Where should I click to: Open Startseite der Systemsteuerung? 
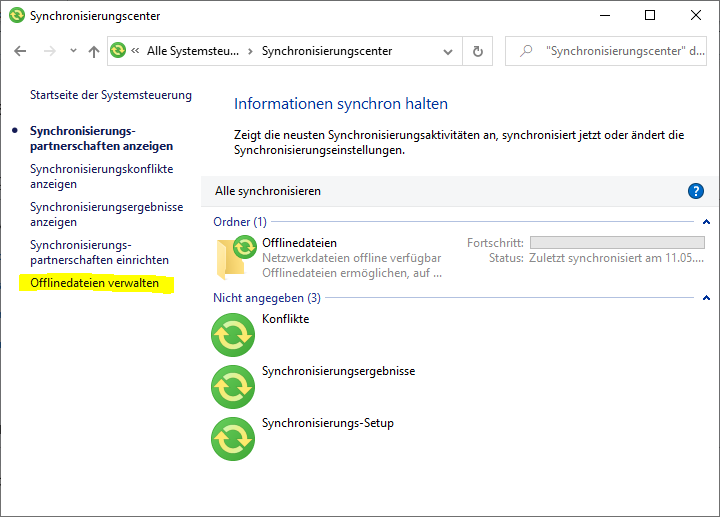(110, 95)
